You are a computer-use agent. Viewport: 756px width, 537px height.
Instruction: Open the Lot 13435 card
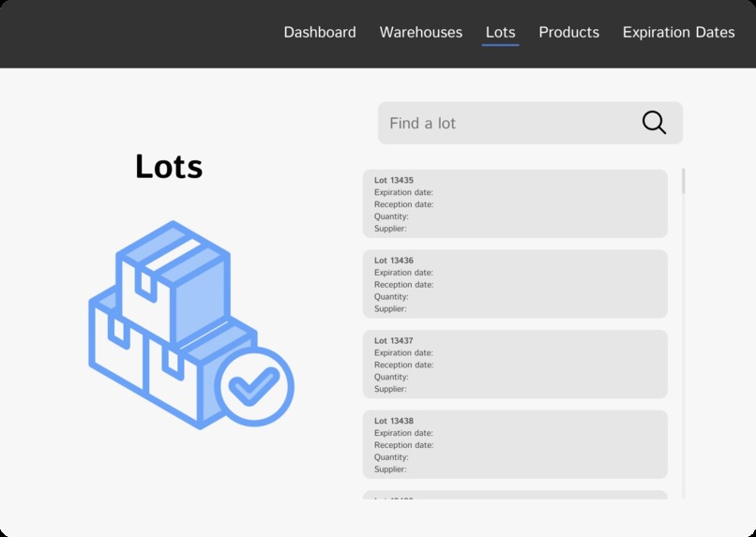[x=515, y=203]
